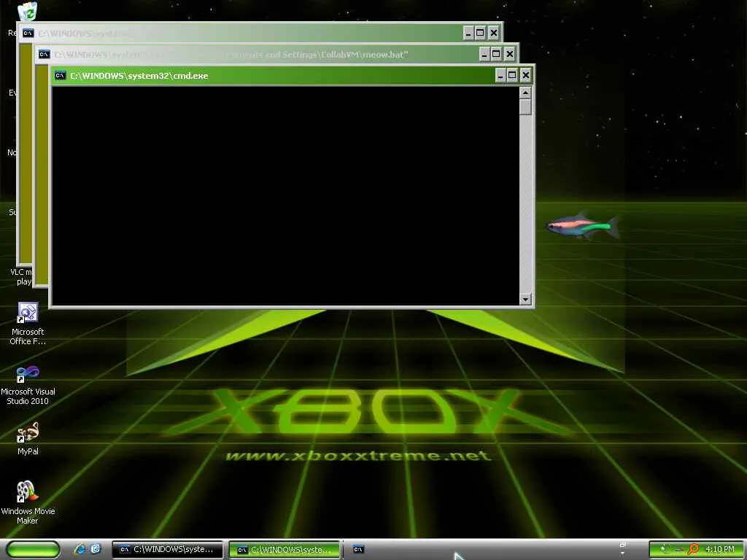The height and width of the screenshot is (560, 747).
Task: Click the front cmd.exe scrollbar up arrow
Action: click(525, 93)
